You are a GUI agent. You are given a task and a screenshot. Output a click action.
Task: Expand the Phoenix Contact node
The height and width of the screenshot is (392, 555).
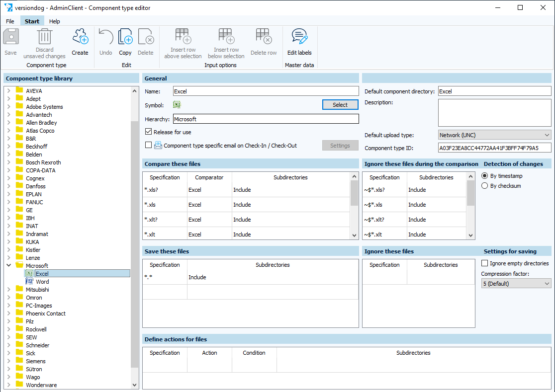click(9, 313)
